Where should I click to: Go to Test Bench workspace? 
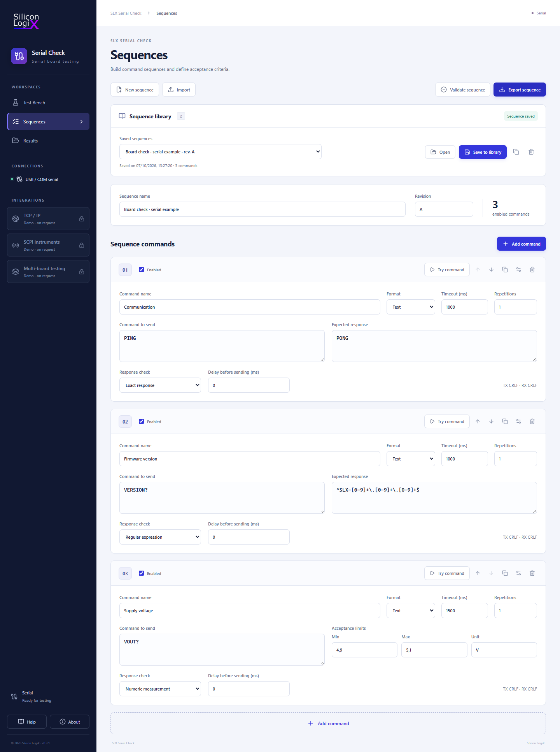point(48,103)
